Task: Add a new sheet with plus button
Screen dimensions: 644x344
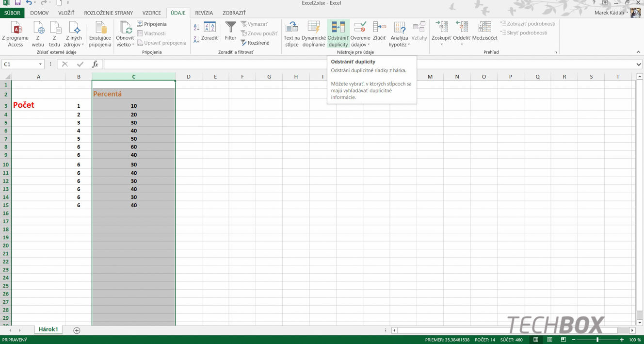Action: (x=77, y=330)
